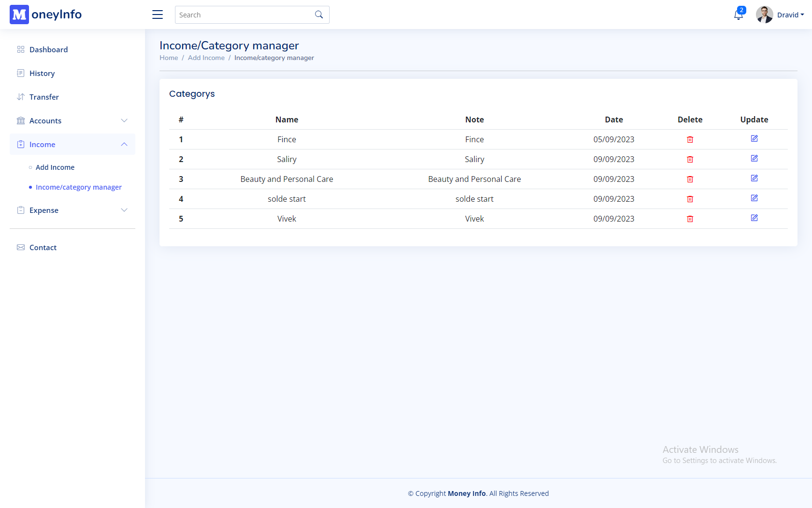The width and height of the screenshot is (812, 508).
Task: Delete Beauty and Personal Care category
Action: [690, 179]
